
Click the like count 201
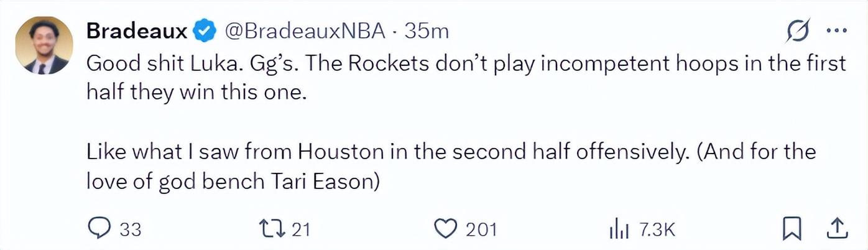[x=481, y=229]
